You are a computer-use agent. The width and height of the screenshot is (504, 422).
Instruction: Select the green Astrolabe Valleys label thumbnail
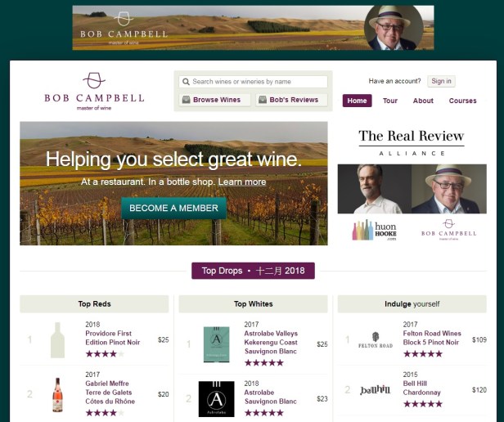(x=217, y=344)
